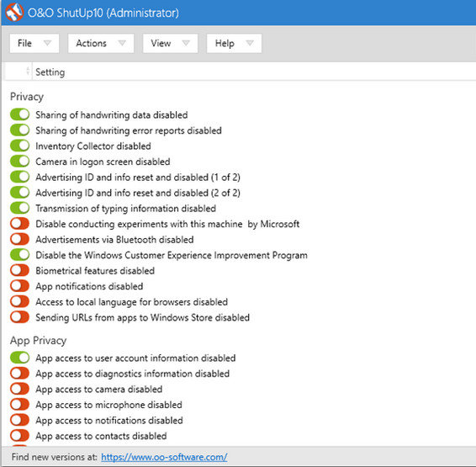Open the Help menu
This screenshot has width=476, height=467.
pos(234,44)
